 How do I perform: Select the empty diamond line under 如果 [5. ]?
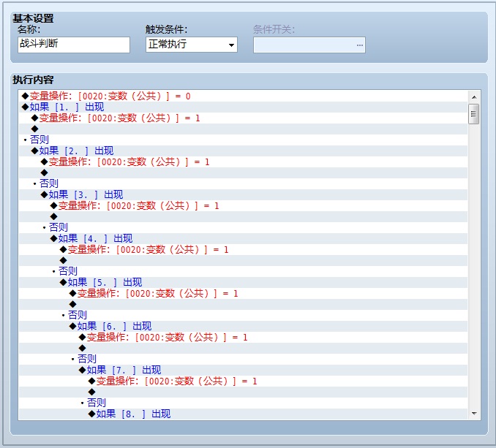coord(243,305)
